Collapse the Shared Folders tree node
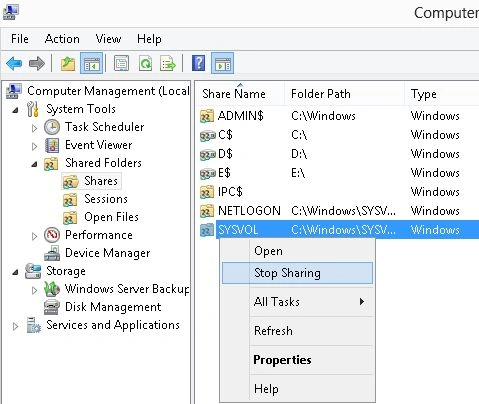Screen dimensions: 479x404 [34, 164]
